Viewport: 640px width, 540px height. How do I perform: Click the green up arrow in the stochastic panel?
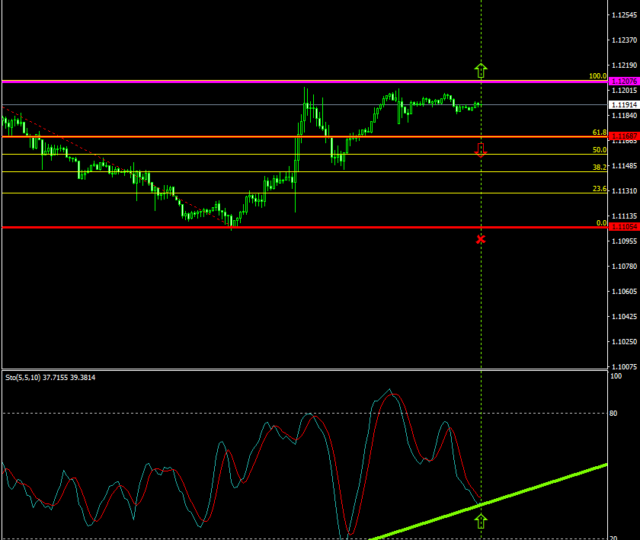coord(481,520)
